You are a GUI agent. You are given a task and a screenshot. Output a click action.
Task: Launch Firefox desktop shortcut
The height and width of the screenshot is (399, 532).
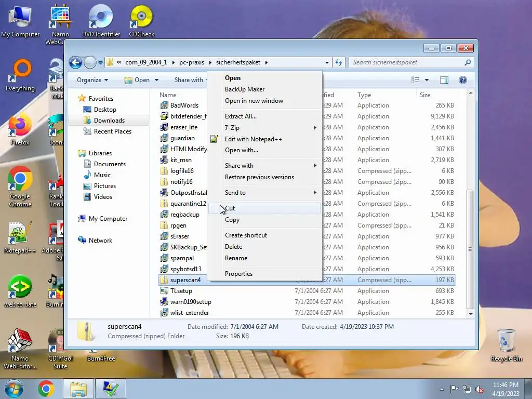pyautogui.click(x=20, y=129)
